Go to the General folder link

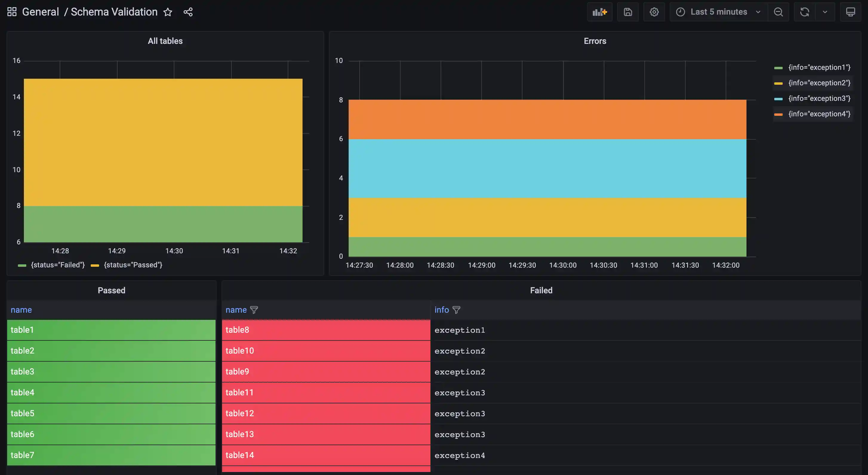(40, 12)
